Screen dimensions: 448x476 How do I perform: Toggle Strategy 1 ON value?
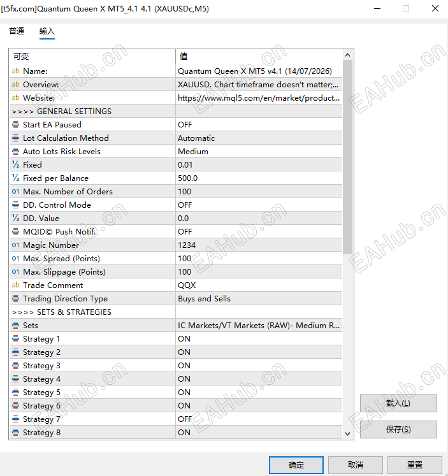click(259, 339)
